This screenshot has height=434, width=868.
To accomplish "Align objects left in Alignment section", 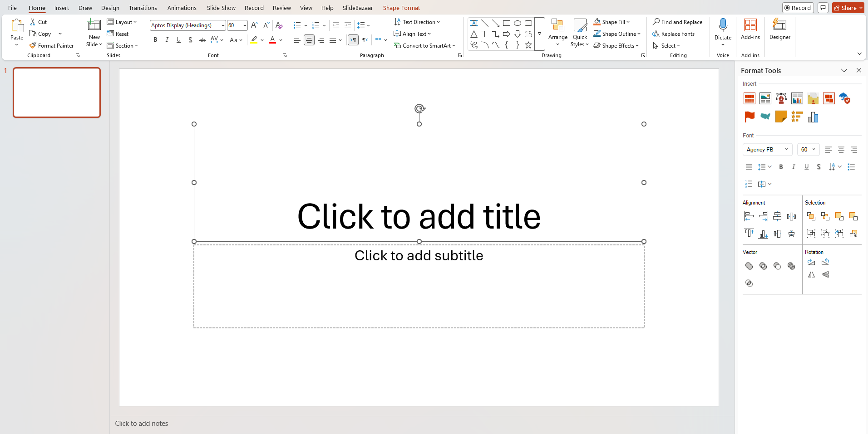I will (x=749, y=216).
